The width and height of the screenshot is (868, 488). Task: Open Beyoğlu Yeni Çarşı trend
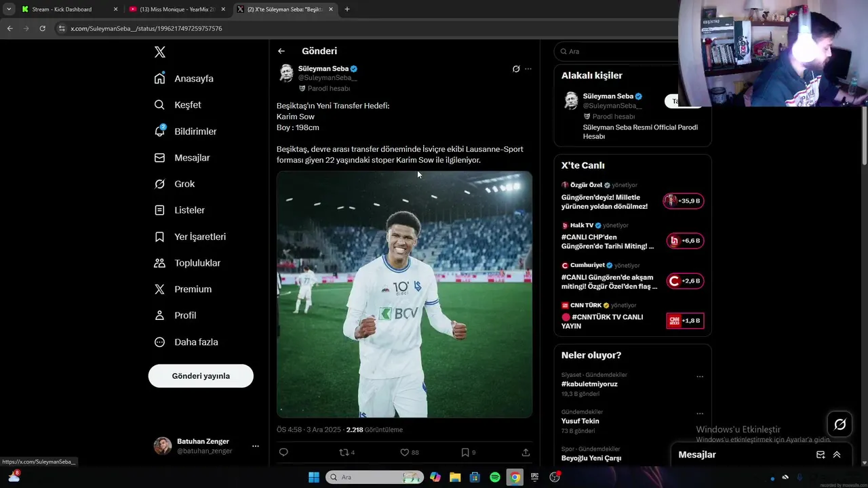tap(591, 458)
